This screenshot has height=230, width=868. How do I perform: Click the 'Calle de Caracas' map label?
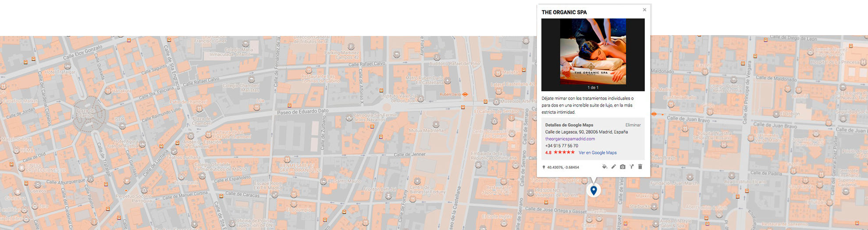(x=242, y=194)
